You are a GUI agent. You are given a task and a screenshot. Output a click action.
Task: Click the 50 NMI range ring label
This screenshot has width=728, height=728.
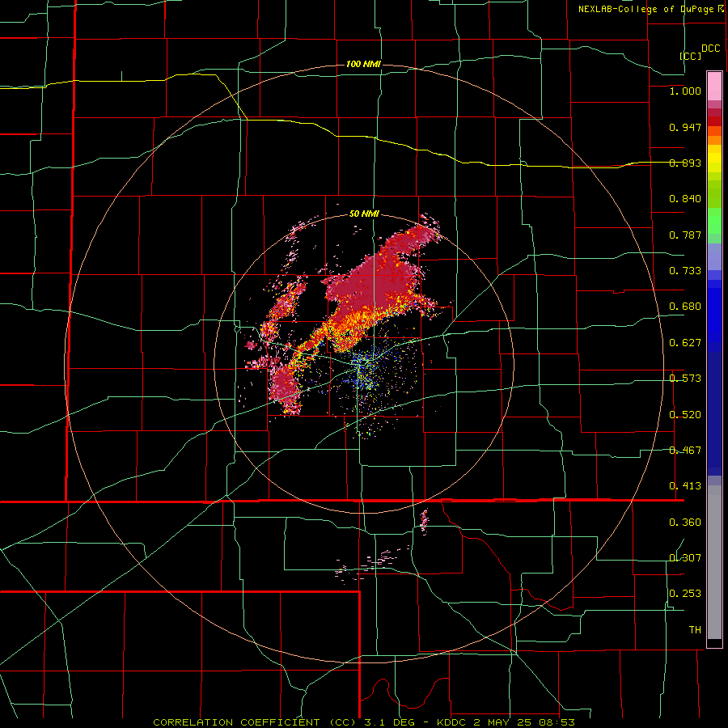(364, 214)
